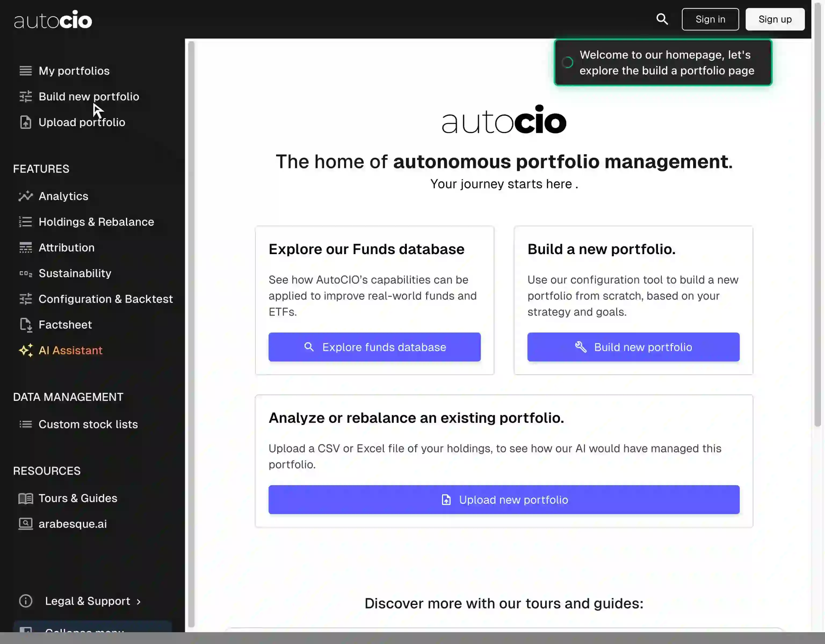Viewport: 825px width, 644px height.
Task: Open Configuration & Backtest menu item
Action: click(105, 299)
